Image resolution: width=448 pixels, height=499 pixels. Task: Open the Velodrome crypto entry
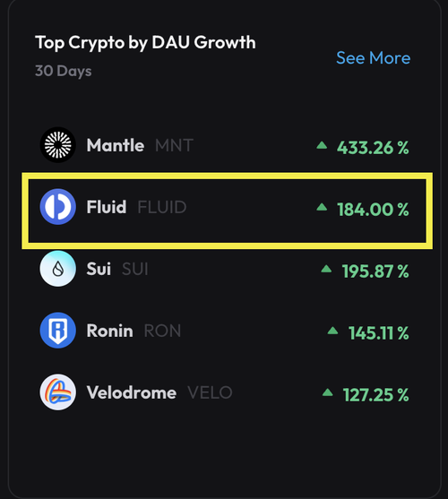coord(224,392)
